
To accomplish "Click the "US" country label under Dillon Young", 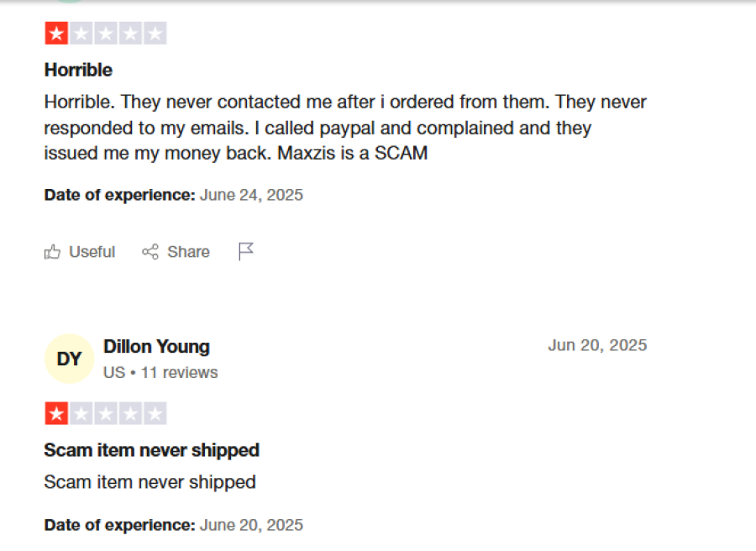I will [x=114, y=372].
